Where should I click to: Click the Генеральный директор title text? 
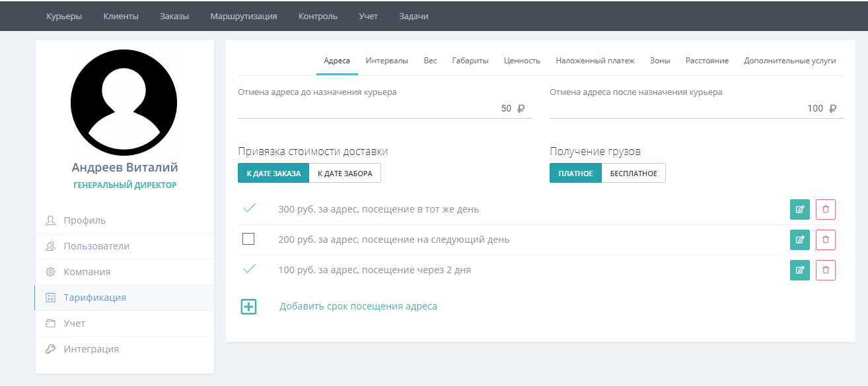tap(125, 185)
